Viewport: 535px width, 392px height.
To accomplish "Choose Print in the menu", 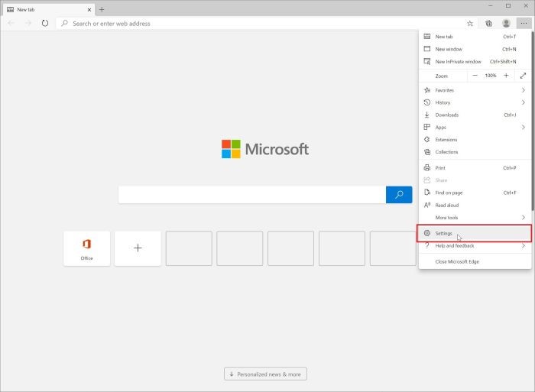I will 475,168.
